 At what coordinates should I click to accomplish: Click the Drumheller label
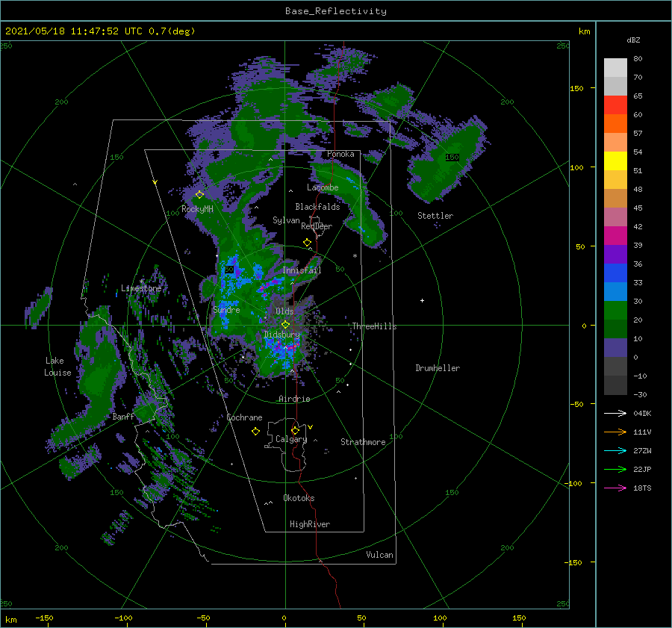point(438,368)
